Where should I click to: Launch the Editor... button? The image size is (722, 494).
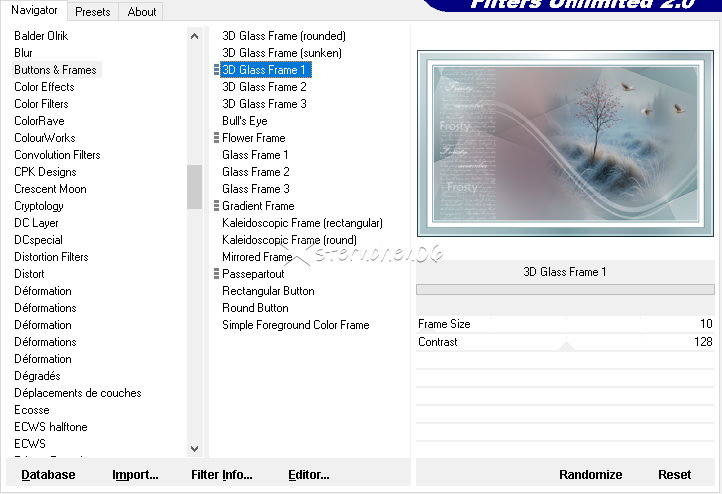point(308,474)
